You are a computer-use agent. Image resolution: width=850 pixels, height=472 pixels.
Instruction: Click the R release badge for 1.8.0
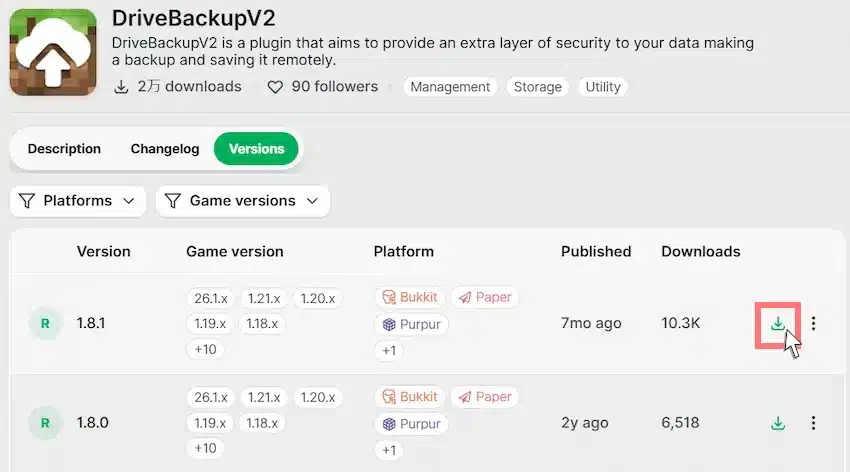pyautogui.click(x=45, y=423)
